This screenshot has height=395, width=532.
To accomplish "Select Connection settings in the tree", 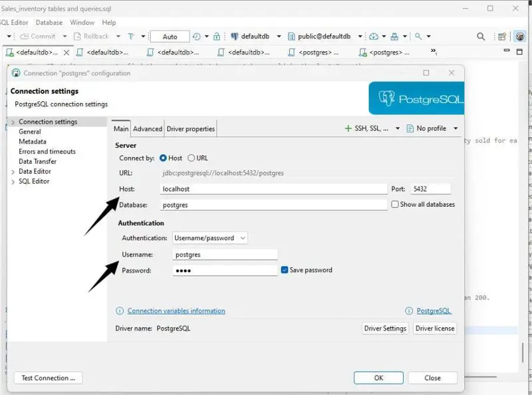I will 48,122.
